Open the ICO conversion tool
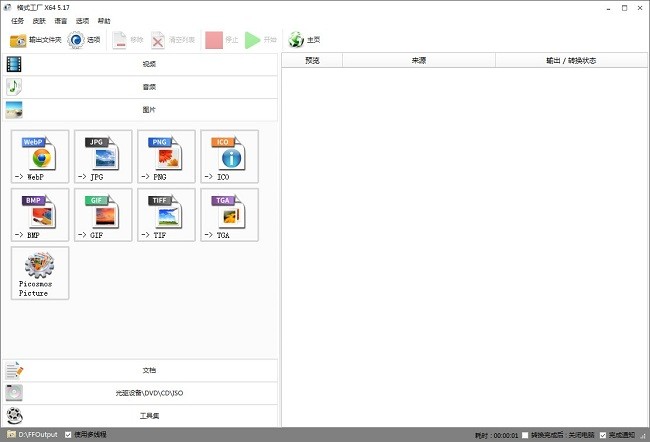The height and width of the screenshot is (442, 650). [229, 156]
